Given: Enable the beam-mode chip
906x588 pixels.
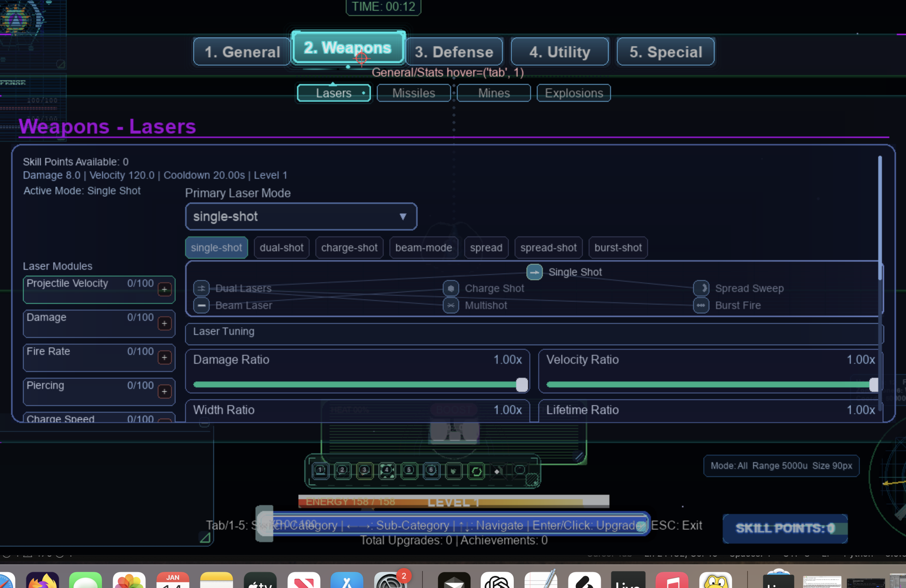Looking at the screenshot, I should 423,248.
